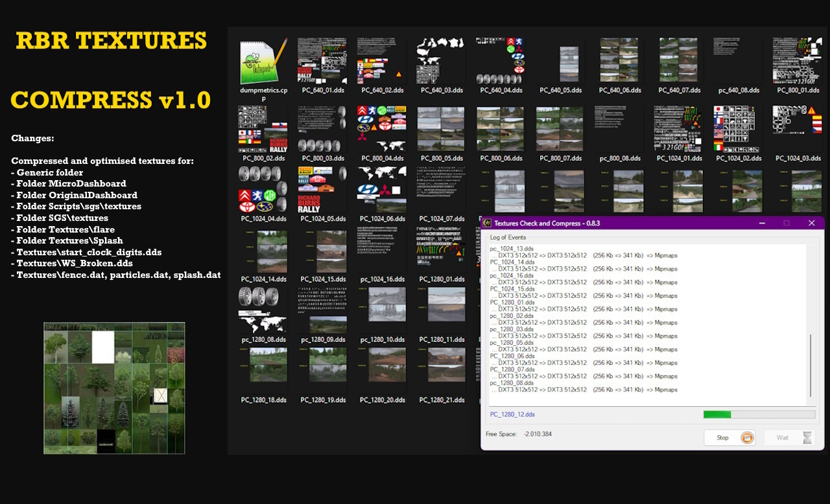Select the PC_1024_01.dds file thumbnail
The width and height of the screenshot is (830, 504).
tap(679, 129)
